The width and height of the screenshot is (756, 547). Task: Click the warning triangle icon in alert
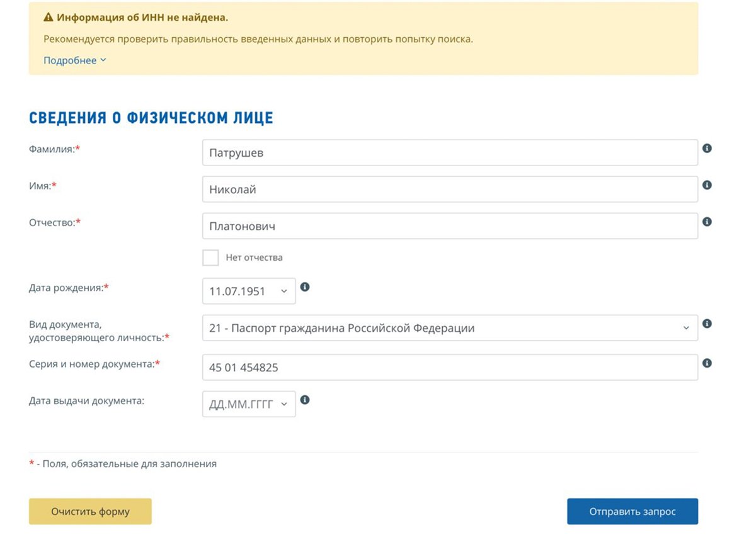(48, 18)
